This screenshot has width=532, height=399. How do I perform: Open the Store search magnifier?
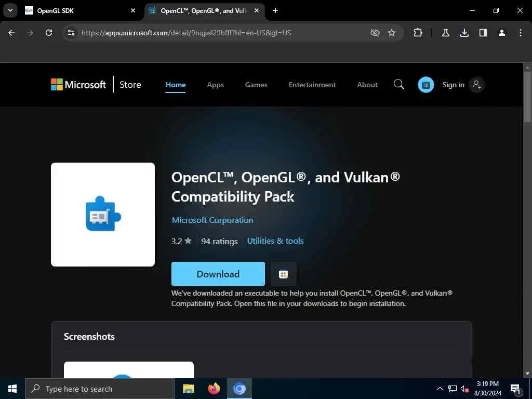coord(399,85)
